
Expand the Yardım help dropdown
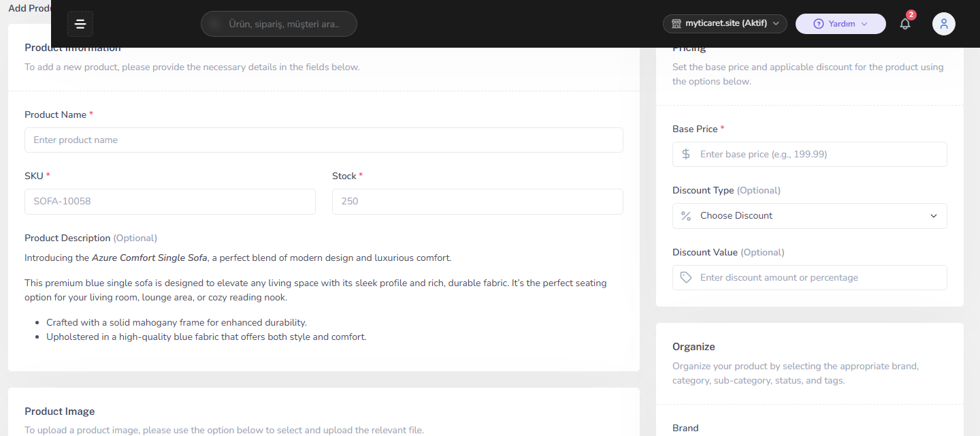[840, 24]
